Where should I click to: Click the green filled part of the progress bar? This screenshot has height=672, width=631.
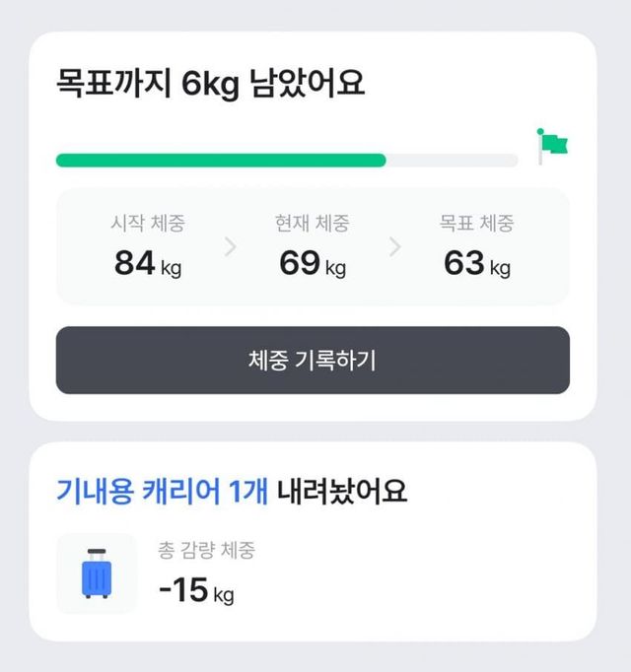[220, 160]
